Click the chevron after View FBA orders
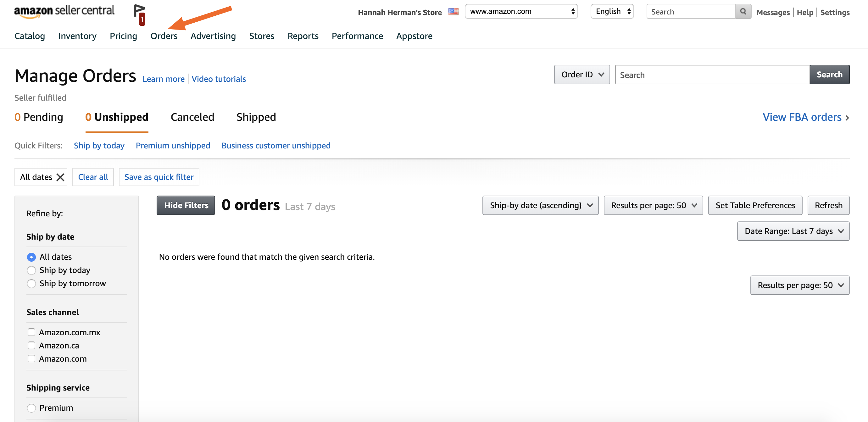Screen dimensions: 868x422 (x=847, y=118)
